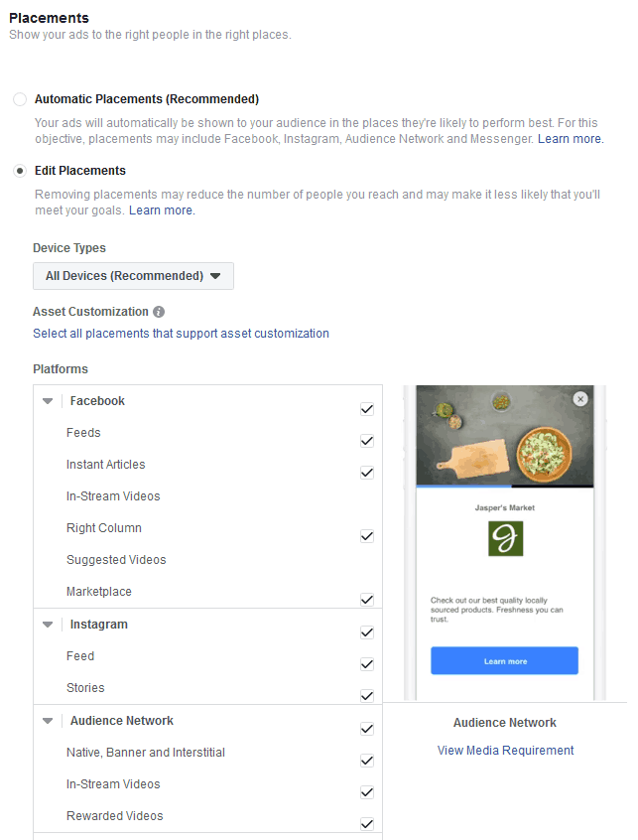Toggle the Rewarded Videos checkbox
Image resolution: width=638 pixels, height=840 pixels.
367,824
